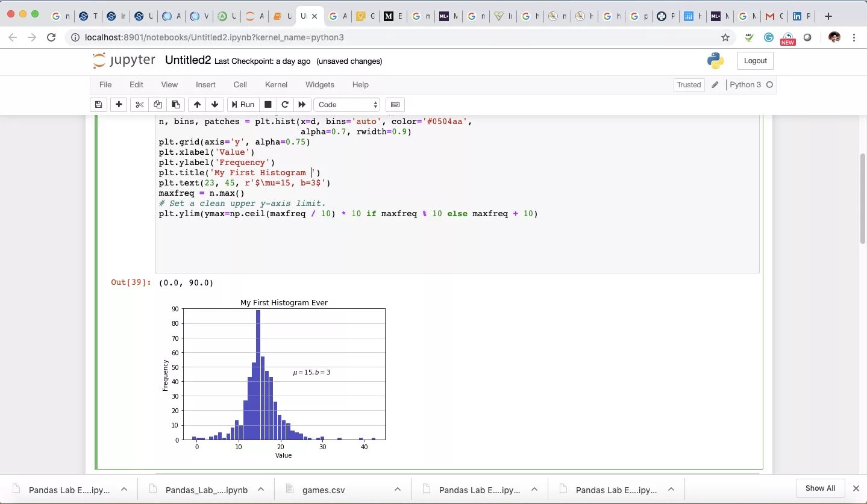This screenshot has width=867, height=504.
Task: Click the Python 3 kernel name
Action: 745,85
